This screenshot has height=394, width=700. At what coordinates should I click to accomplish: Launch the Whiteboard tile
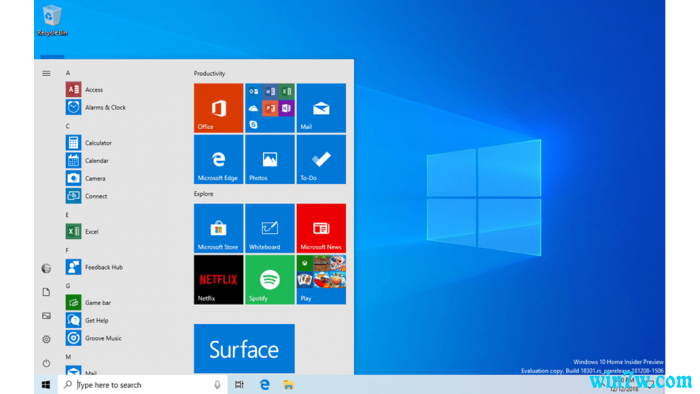point(270,228)
